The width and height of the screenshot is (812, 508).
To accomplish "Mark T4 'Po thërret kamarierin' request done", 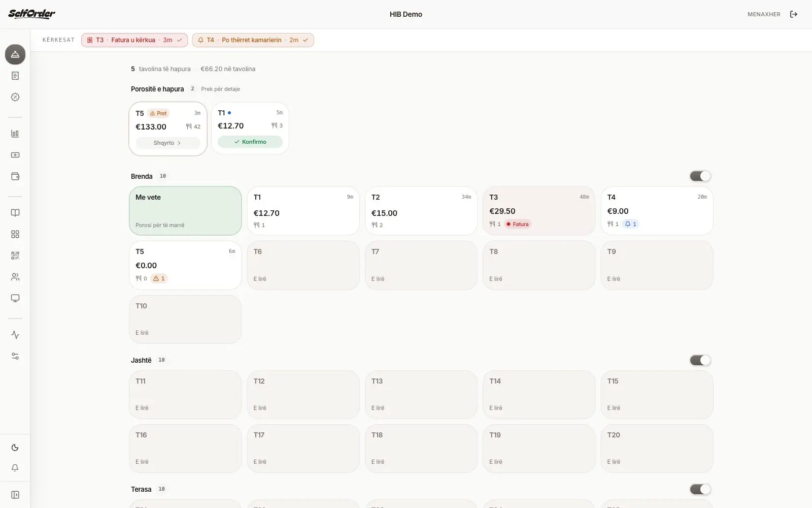I will [306, 40].
